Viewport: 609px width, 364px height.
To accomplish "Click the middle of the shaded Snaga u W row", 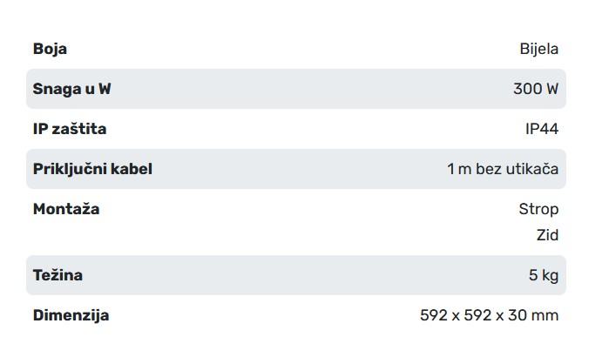I will pyautogui.click(x=296, y=89).
